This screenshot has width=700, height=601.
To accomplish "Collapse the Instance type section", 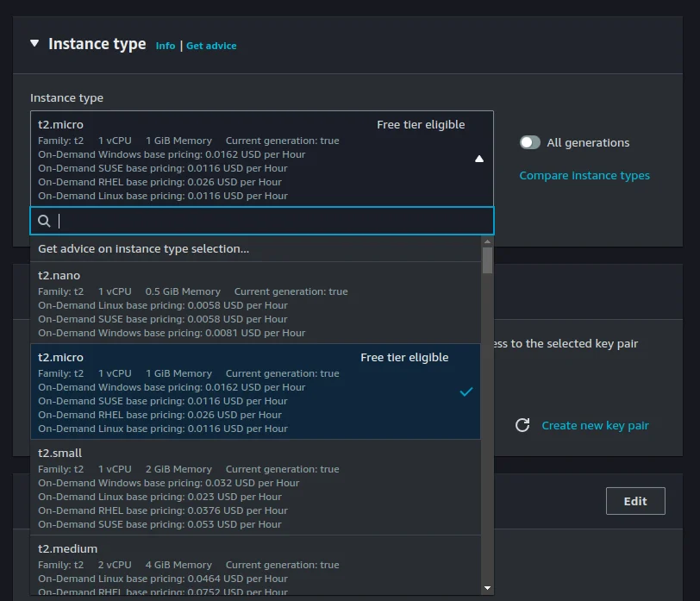I will [34, 43].
